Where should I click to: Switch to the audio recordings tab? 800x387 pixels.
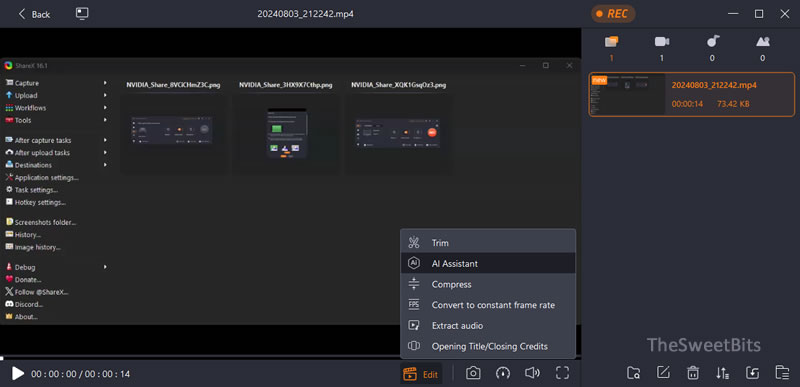tap(712, 48)
